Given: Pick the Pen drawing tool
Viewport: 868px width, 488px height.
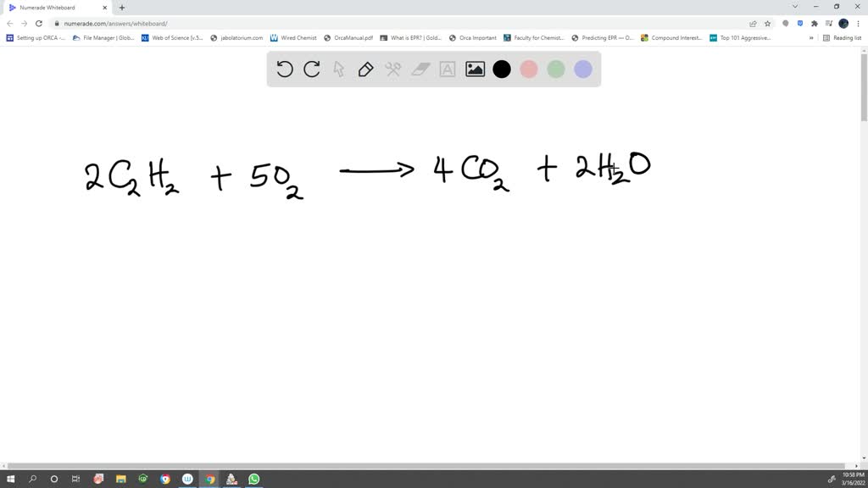Looking at the screenshot, I should [366, 69].
